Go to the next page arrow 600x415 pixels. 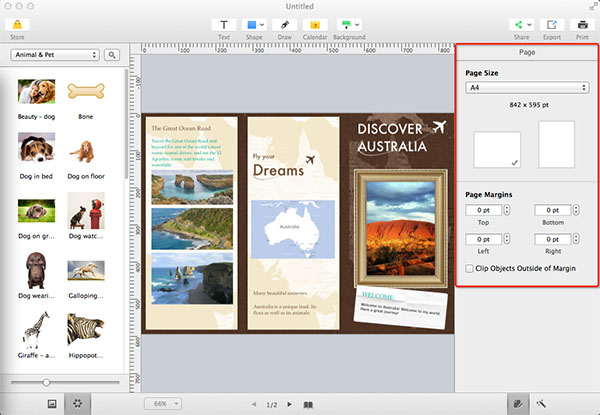[x=289, y=404]
